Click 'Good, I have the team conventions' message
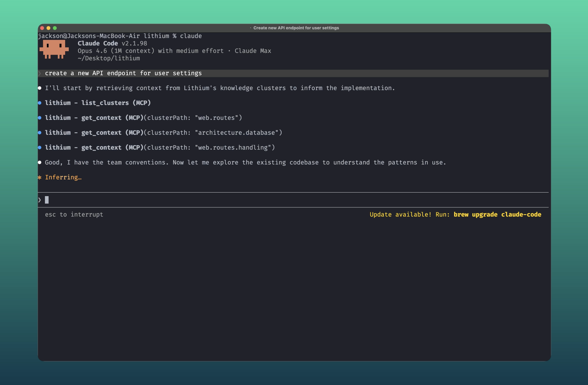Image resolution: width=588 pixels, height=385 pixels. tap(245, 162)
